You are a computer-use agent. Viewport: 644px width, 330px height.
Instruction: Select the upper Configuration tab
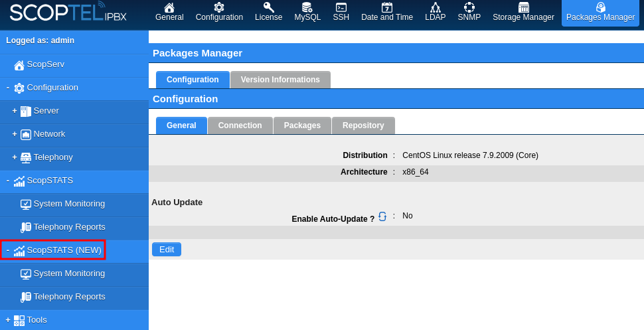coord(193,80)
